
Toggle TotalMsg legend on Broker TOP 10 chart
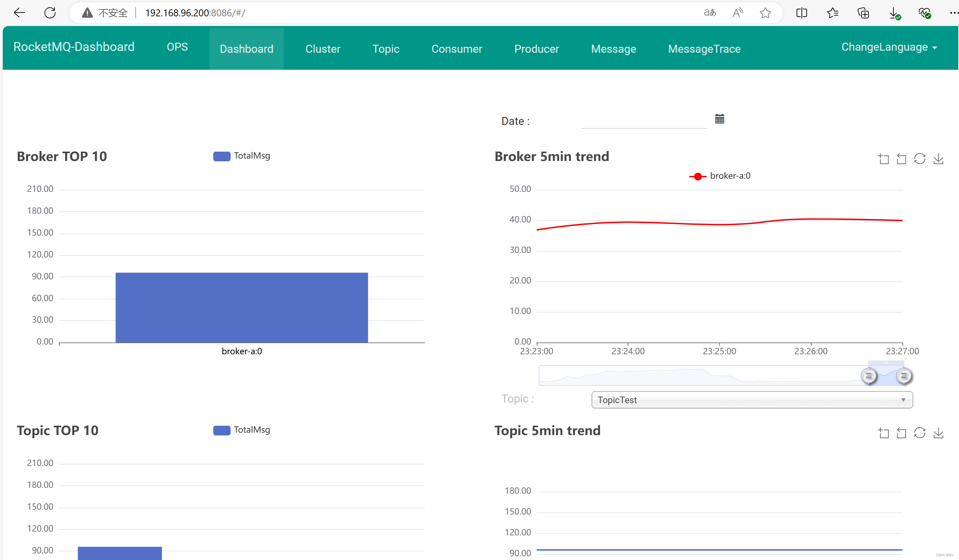242,155
